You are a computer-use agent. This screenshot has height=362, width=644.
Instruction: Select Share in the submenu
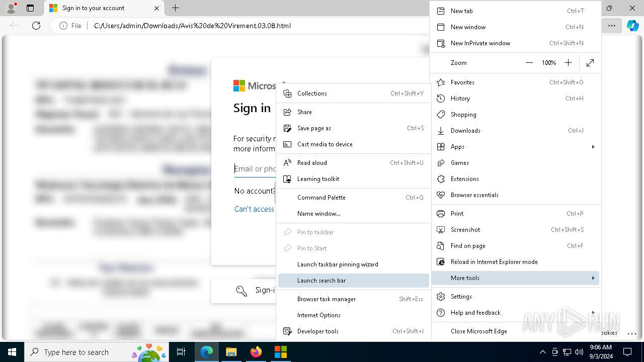coord(354,112)
